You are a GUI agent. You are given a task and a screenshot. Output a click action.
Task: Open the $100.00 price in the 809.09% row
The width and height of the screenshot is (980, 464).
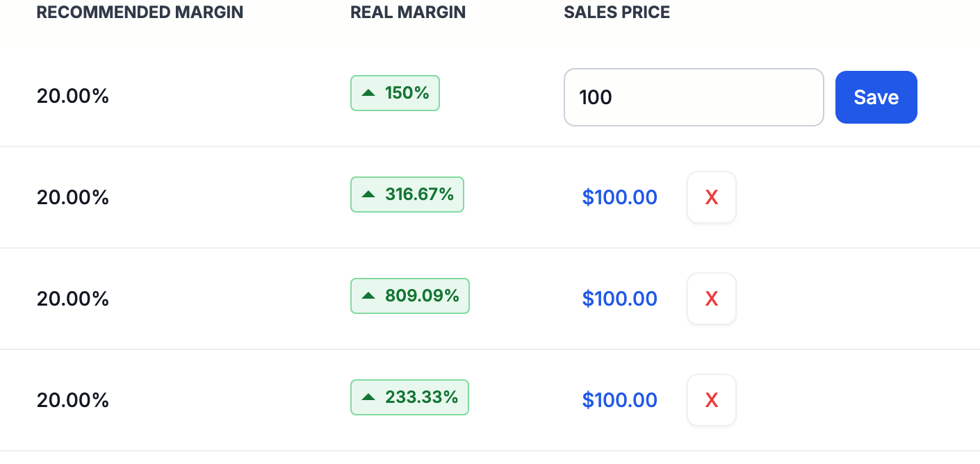click(x=620, y=299)
